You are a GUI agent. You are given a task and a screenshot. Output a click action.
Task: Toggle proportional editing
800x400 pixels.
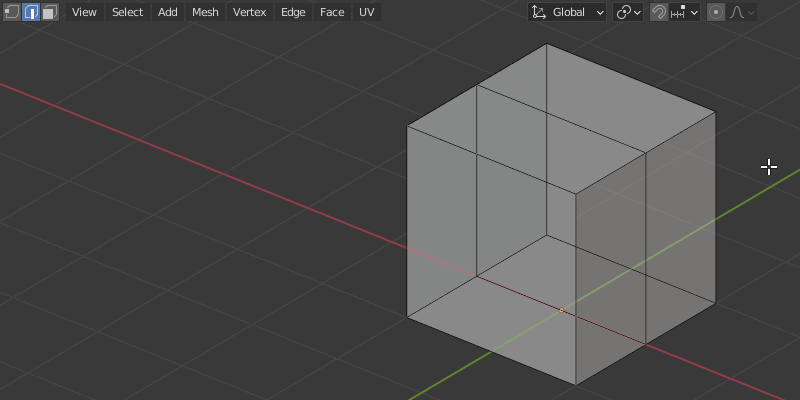tap(716, 12)
